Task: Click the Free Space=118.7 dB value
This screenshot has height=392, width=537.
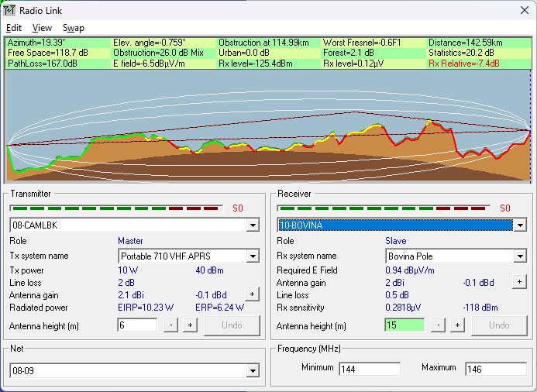Action: pyautogui.click(x=48, y=53)
